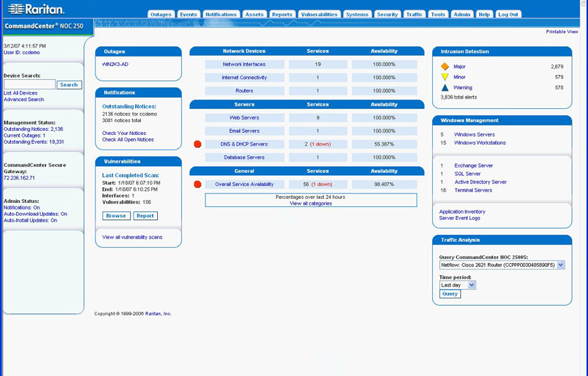The height and width of the screenshot is (376, 588).
Task: Open the gateway IP 72.236.162.71 link
Action: (19, 178)
